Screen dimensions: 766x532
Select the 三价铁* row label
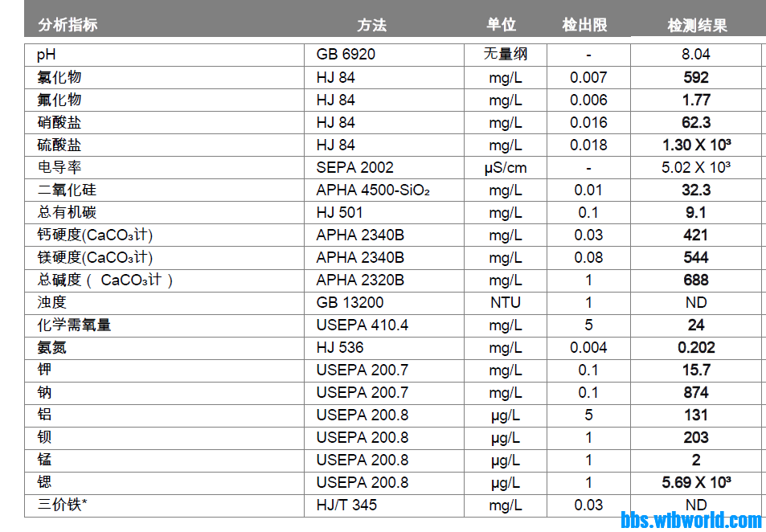point(62,505)
